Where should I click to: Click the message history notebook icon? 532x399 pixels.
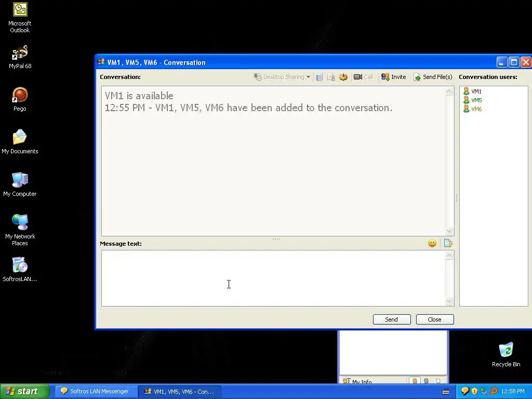point(320,77)
